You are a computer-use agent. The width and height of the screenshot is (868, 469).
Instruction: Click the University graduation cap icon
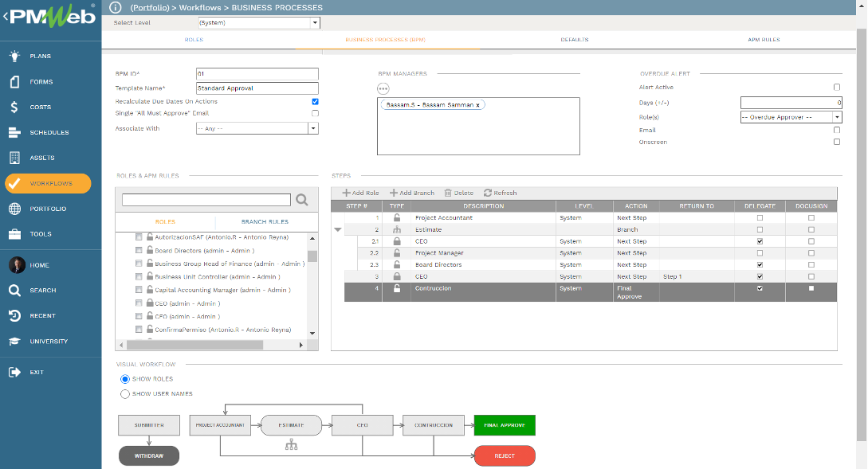click(x=15, y=342)
